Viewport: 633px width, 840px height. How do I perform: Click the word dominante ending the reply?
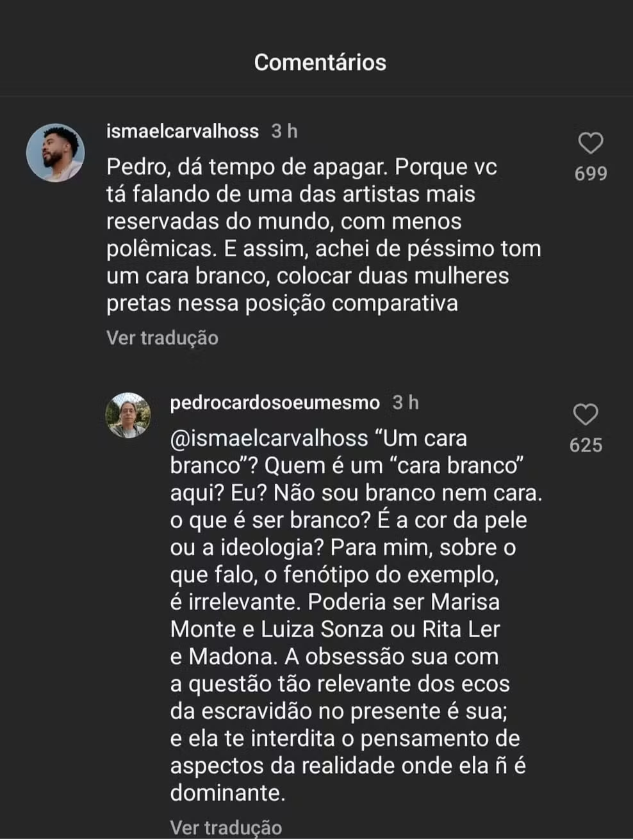(227, 793)
